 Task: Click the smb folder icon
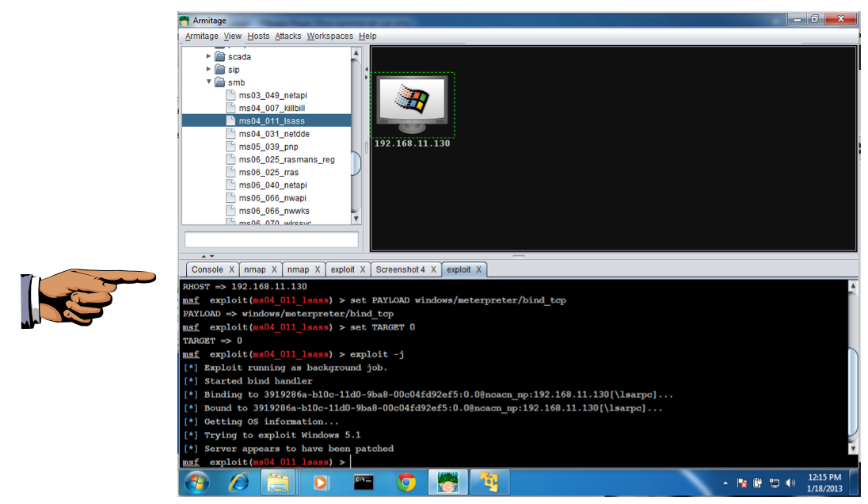pyautogui.click(x=219, y=82)
